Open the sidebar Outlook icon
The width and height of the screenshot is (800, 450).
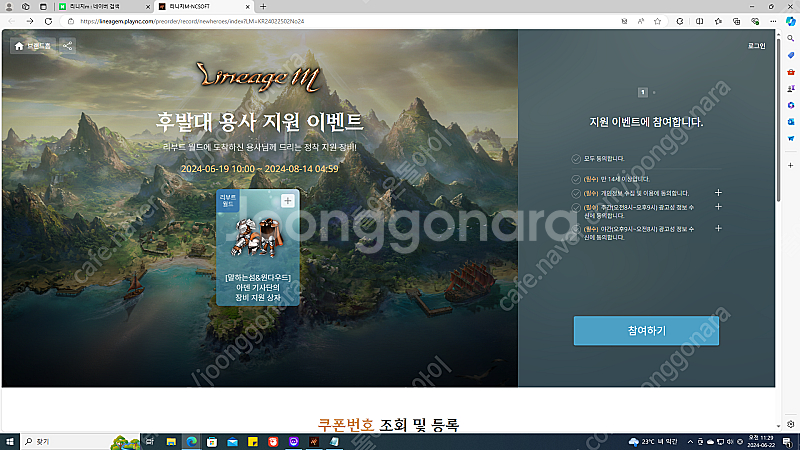point(791,122)
